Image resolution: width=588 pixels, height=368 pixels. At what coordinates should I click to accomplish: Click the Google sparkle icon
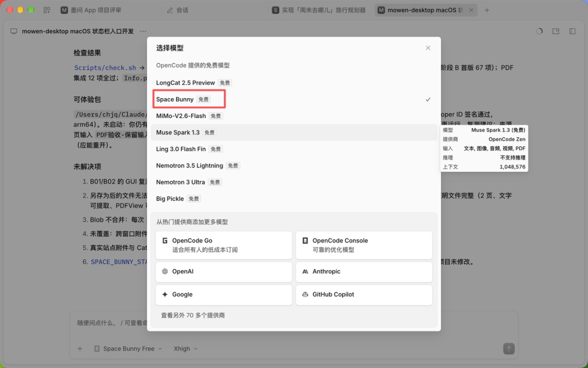click(x=164, y=294)
